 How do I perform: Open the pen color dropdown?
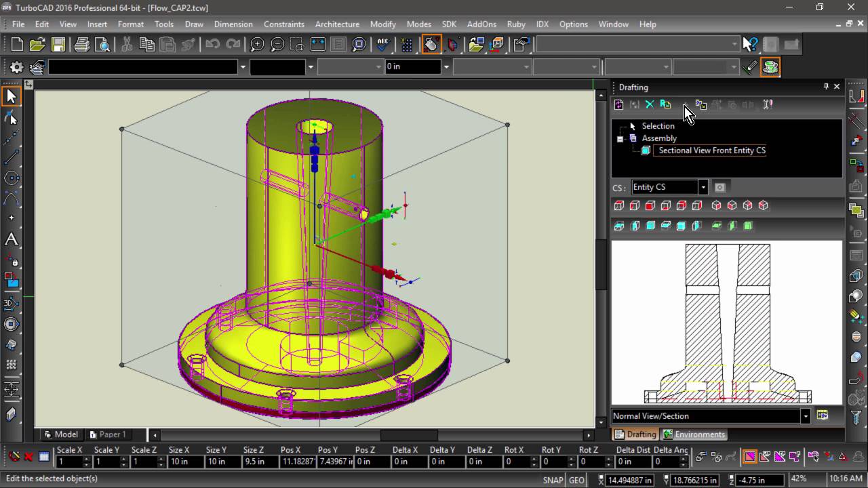(311, 67)
